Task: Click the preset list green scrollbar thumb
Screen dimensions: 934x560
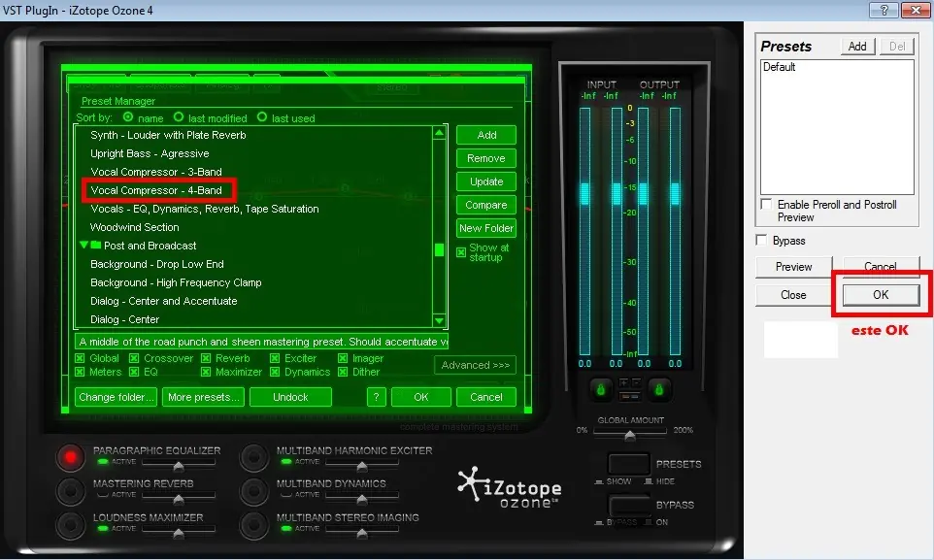Action: click(440, 249)
